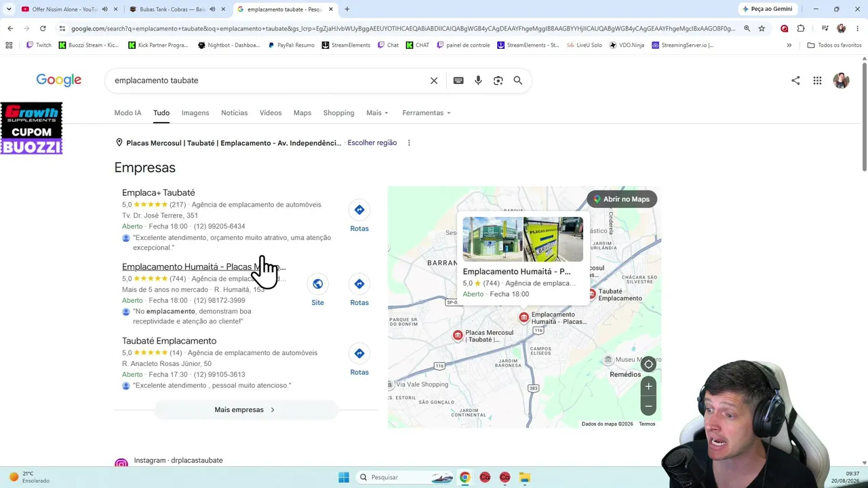Open the Emplacamento Humaitá listing title

[203, 267]
